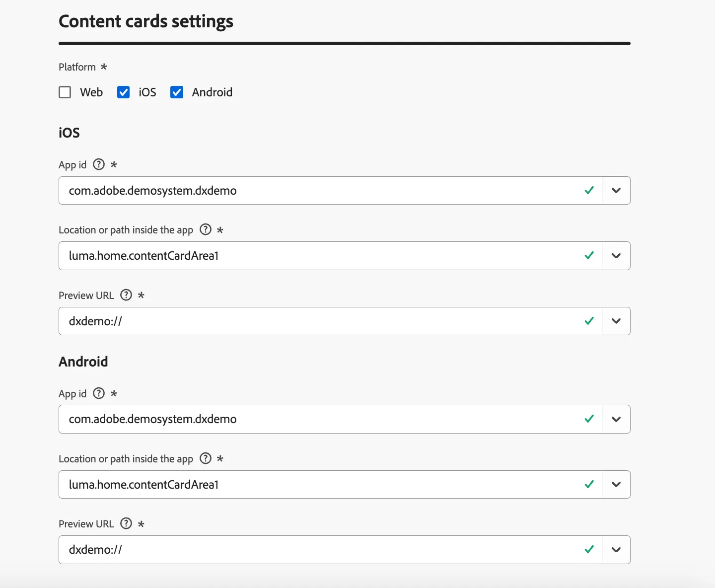Open the iOS Preview URL dropdown
715x588 pixels.
click(x=616, y=321)
